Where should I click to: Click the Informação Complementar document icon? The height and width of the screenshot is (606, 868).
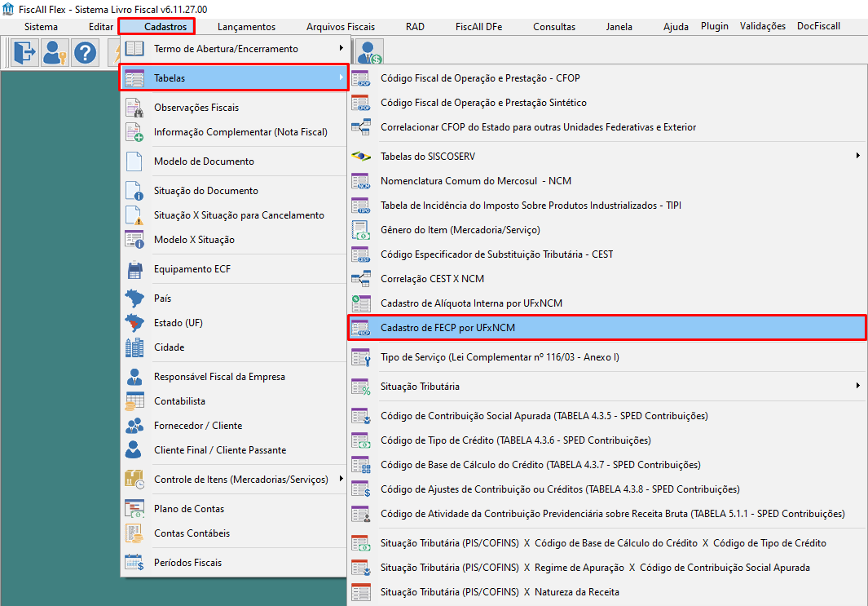pos(134,132)
